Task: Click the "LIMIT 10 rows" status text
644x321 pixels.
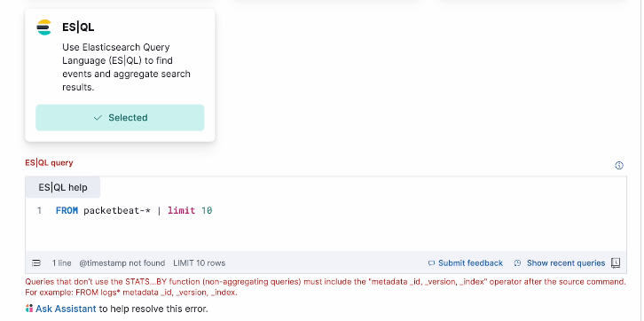Action: [x=200, y=263]
